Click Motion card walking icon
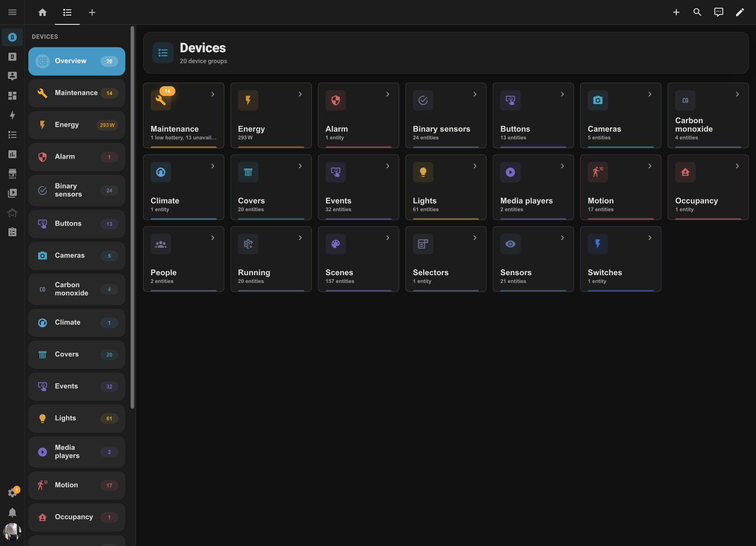The height and width of the screenshot is (546, 756). click(598, 172)
